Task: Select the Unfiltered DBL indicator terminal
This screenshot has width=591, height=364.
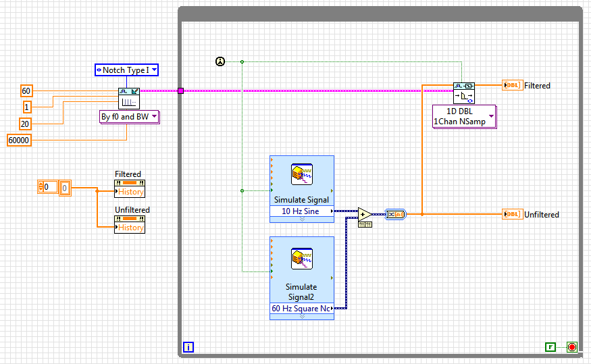Action: (512, 214)
